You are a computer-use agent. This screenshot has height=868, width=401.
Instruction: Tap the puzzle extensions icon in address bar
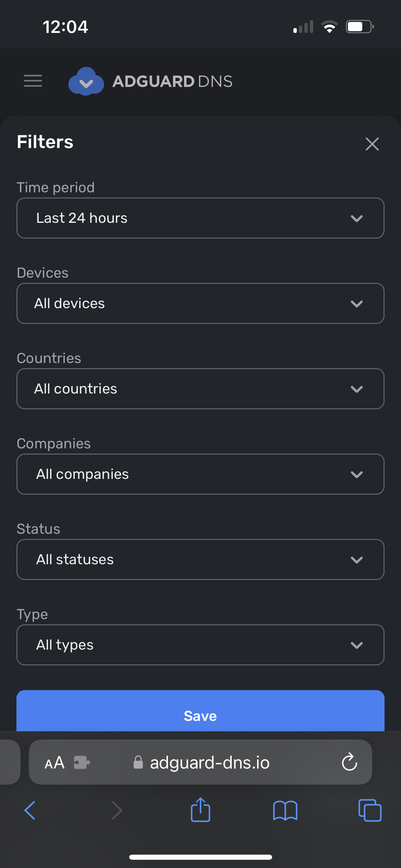click(82, 762)
